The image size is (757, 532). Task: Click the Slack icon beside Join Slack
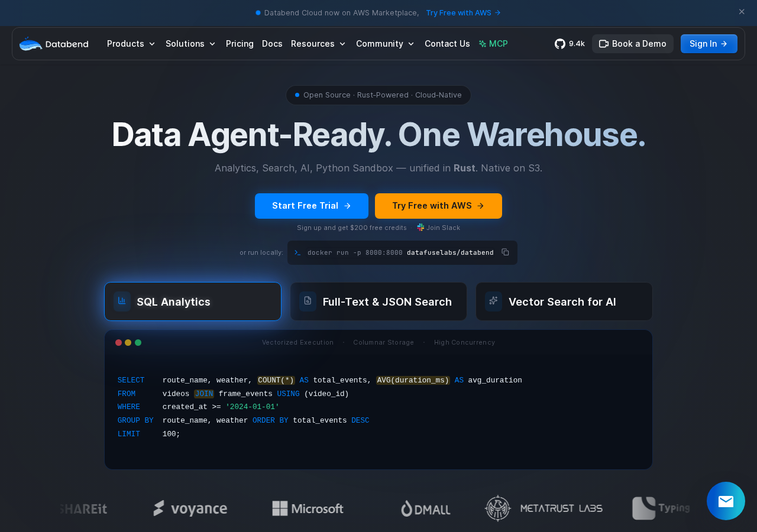(420, 227)
